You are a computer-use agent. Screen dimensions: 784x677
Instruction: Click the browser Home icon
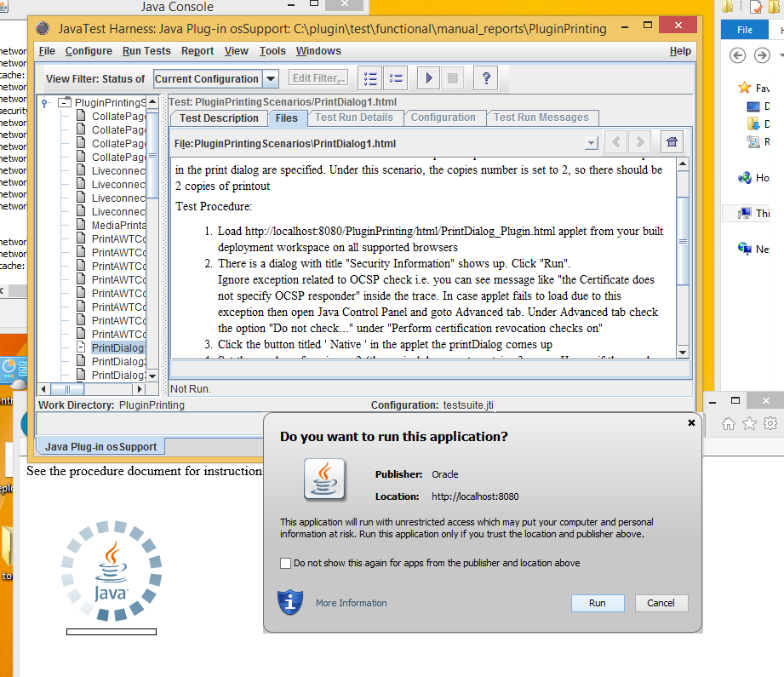click(729, 424)
